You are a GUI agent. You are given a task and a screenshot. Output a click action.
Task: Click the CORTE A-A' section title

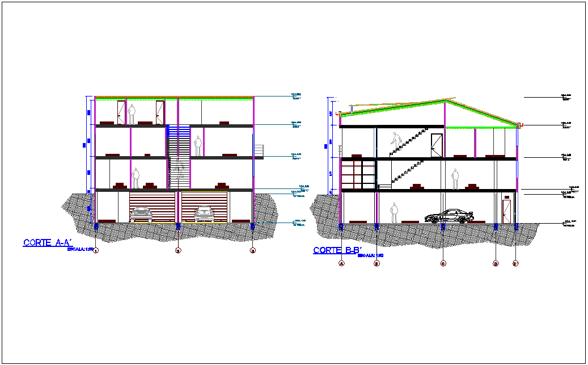48,242
